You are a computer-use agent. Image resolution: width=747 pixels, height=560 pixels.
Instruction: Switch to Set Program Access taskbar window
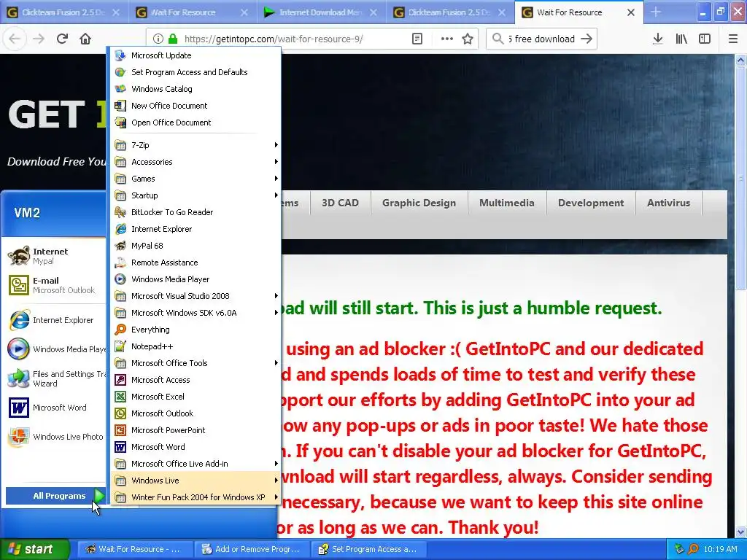(x=368, y=549)
